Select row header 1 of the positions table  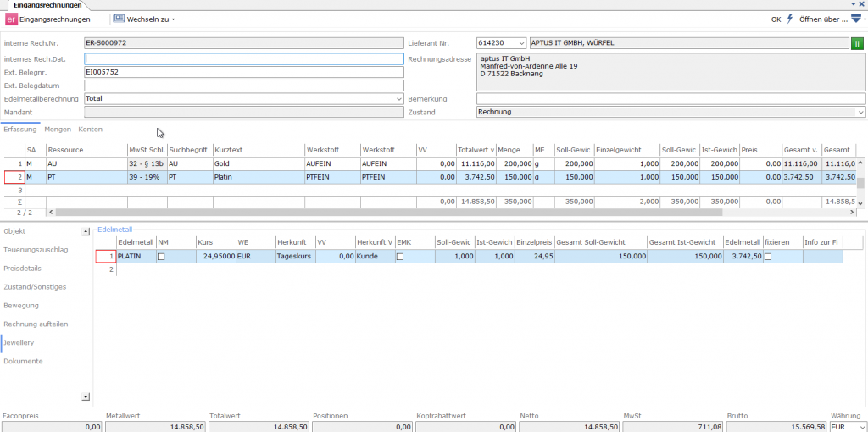pyautogui.click(x=14, y=163)
